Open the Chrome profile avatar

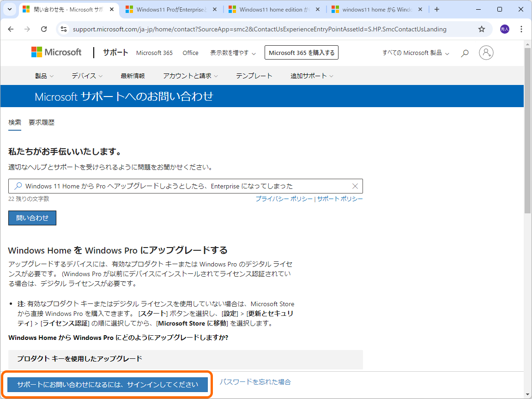coord(505,29)
